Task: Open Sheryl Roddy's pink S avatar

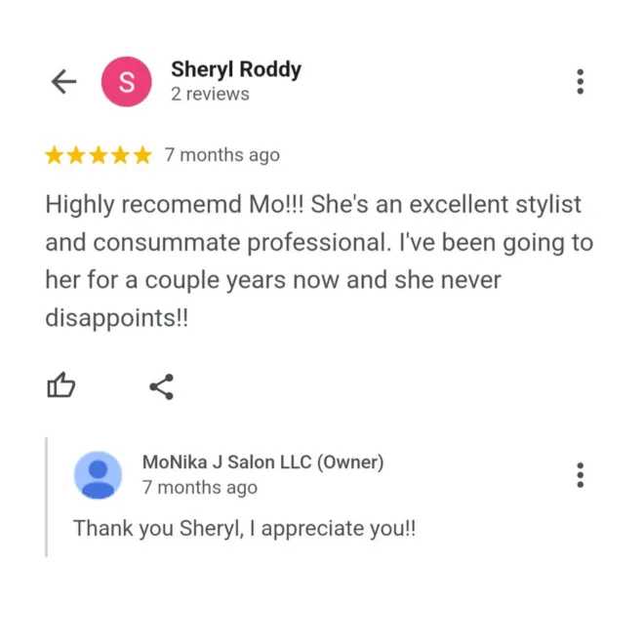Action: click(x=127, y=82)
